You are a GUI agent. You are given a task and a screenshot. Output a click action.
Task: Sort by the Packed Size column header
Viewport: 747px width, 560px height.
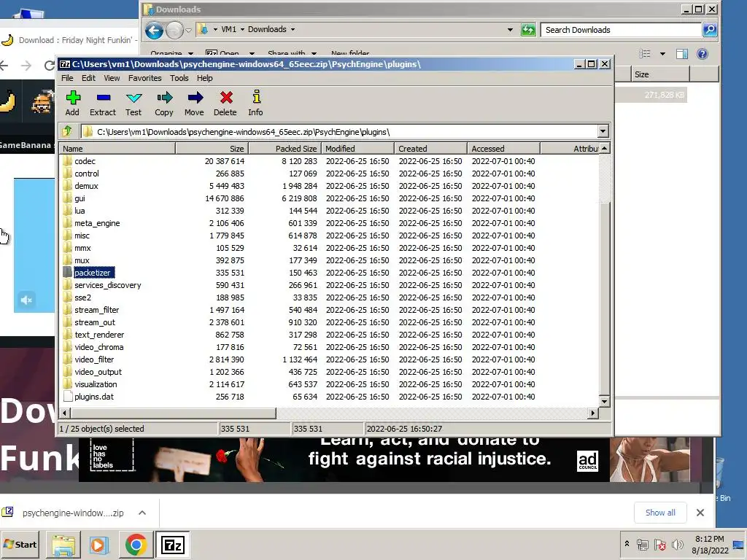point(285,149)
